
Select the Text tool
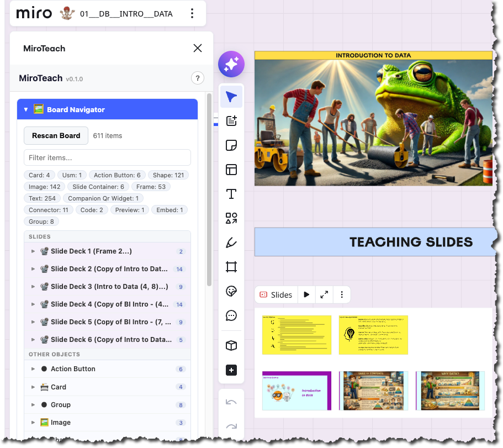click(231, 194)
